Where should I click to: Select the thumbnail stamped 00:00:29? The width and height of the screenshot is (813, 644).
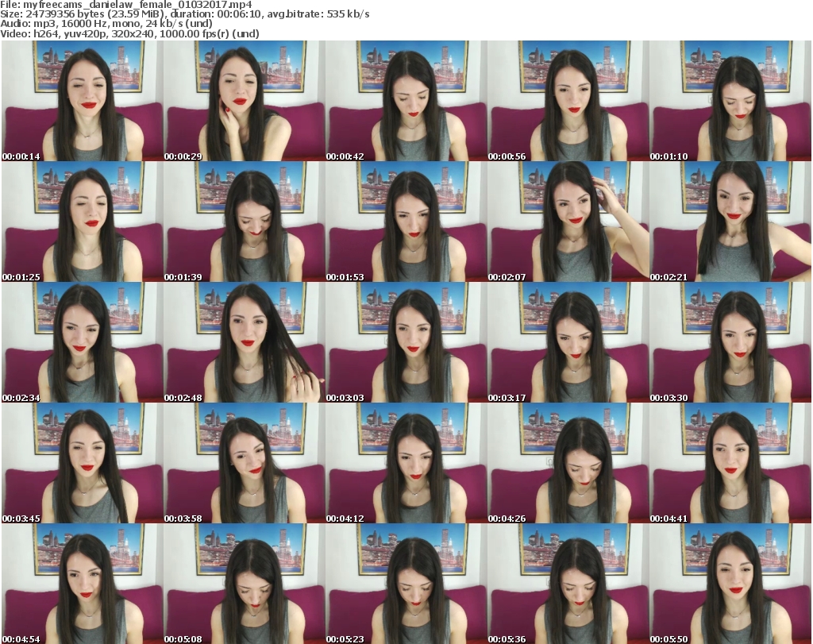point(245,101)
